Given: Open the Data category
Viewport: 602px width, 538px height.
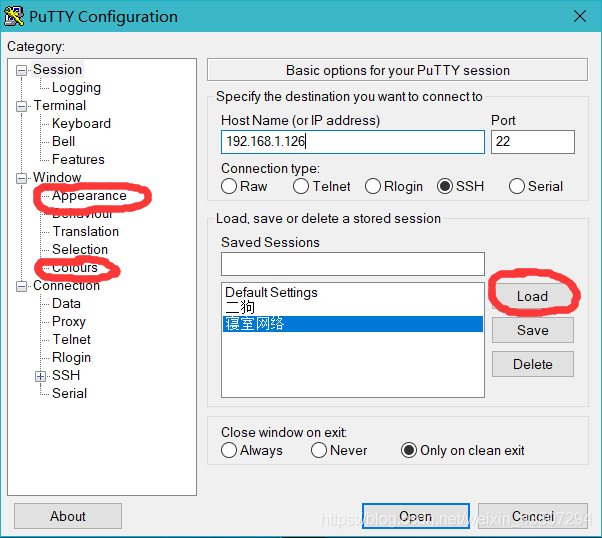Looking at the screenshot, I should [66, 304].
